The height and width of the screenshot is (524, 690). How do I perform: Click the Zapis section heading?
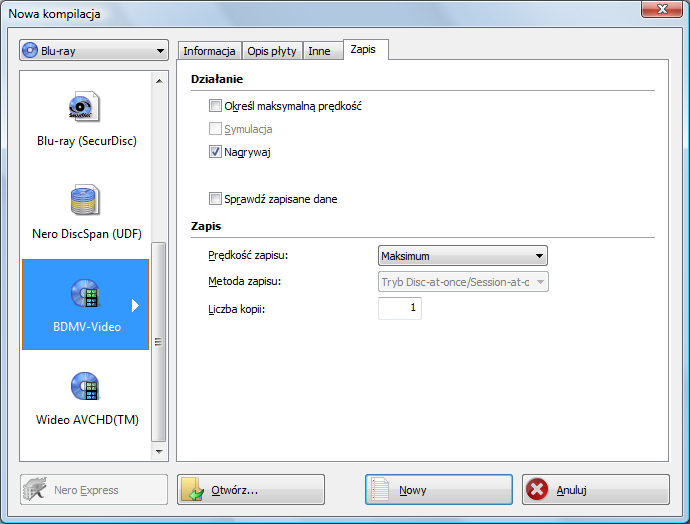(x=206, y=226)
